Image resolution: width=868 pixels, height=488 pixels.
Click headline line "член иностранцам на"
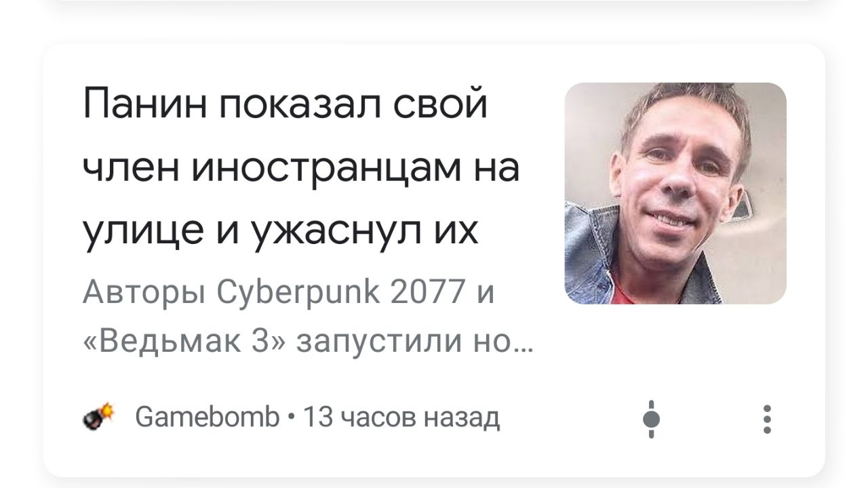click(x=302, y=167)
